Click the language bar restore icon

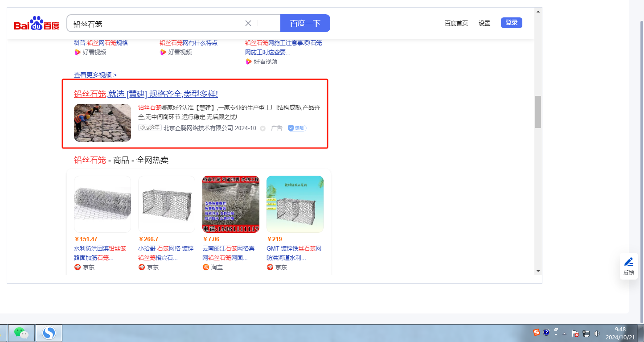pos(556,330)
